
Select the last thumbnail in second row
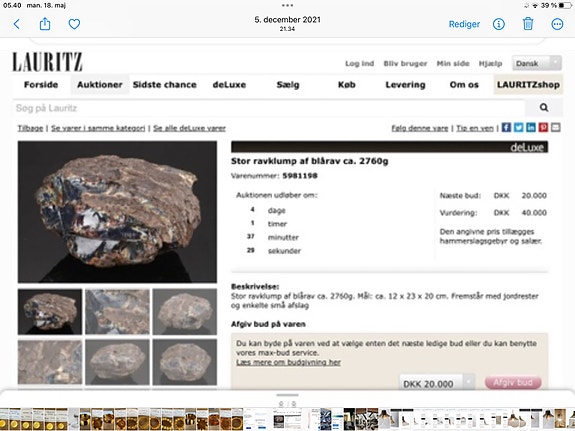click(x=185, y=362)
